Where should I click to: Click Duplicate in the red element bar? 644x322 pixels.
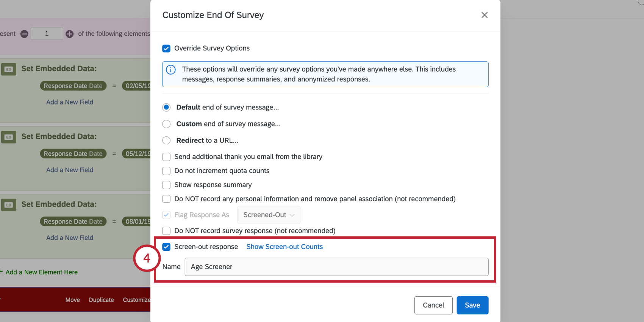101,300
